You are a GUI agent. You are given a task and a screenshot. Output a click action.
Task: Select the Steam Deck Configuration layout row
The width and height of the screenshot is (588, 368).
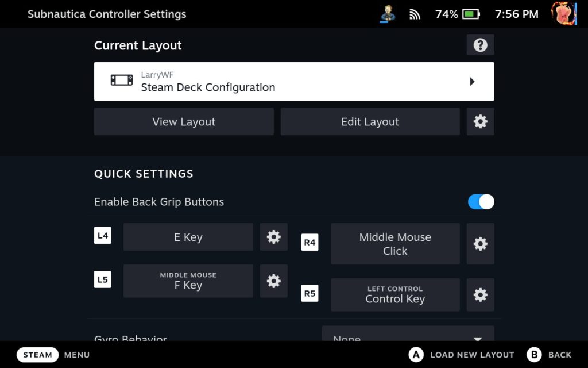[294, 82]
